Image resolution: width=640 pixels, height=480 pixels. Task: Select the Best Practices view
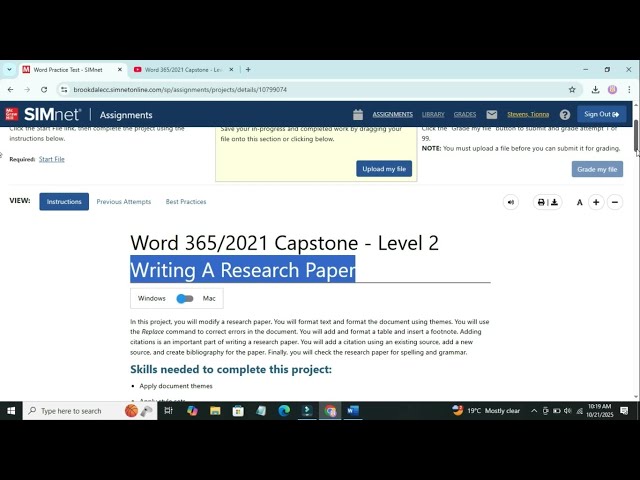point(186,202)
